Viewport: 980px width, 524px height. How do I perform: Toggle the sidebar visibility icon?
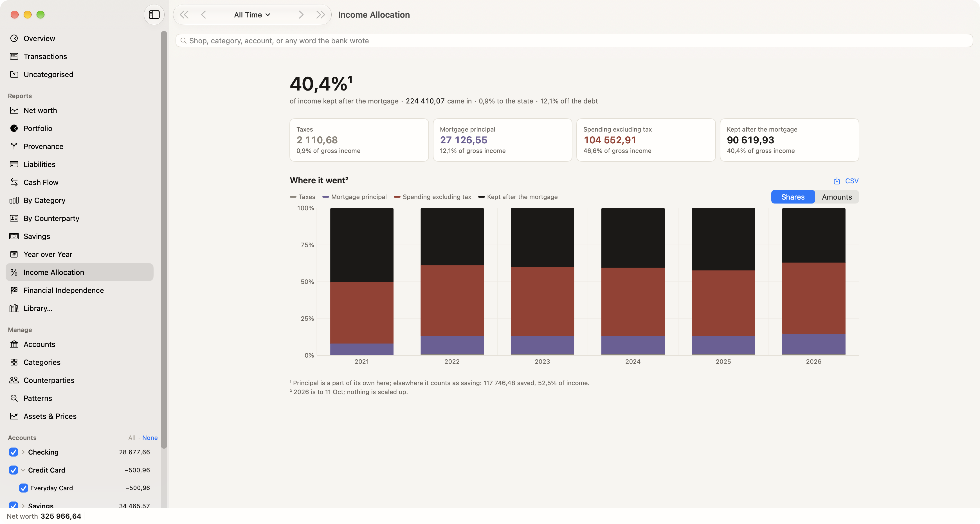tap(154, 14)
